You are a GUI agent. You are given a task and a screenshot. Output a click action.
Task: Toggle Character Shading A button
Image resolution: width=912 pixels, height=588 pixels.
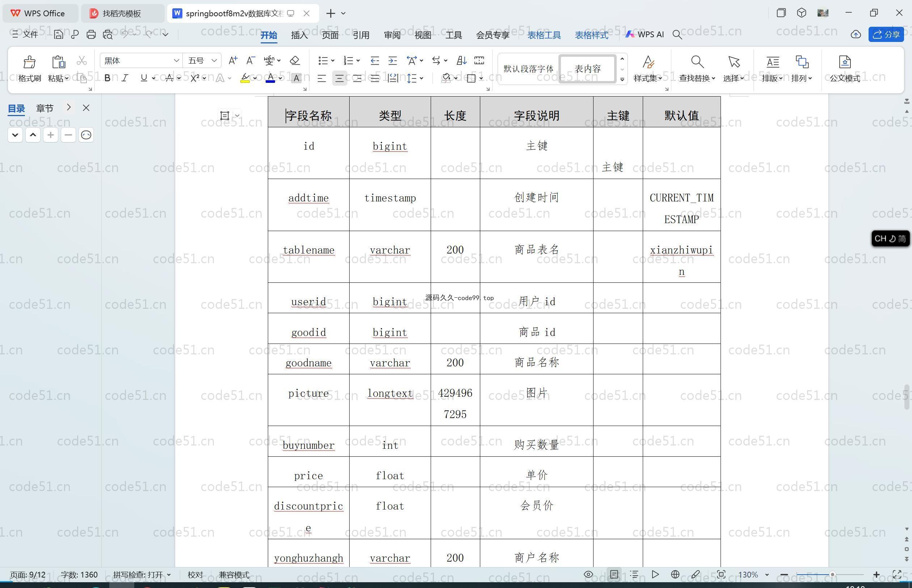pos(296,78)
